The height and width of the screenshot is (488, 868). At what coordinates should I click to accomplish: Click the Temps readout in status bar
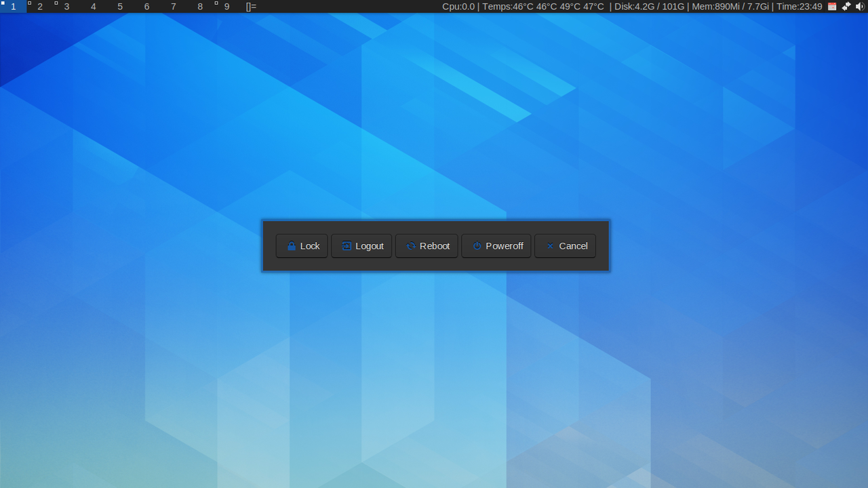coord(543,6)
